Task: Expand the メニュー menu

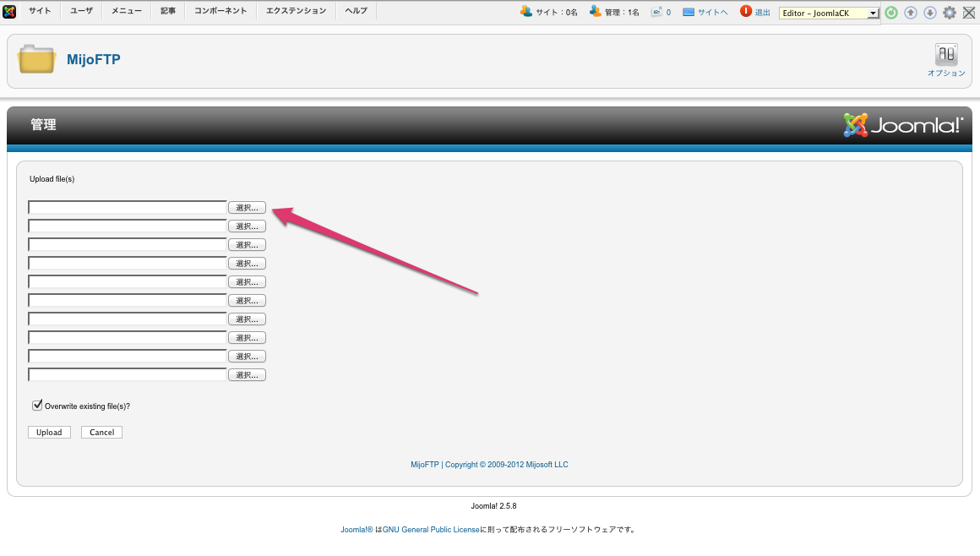Action: pos(127,11)
